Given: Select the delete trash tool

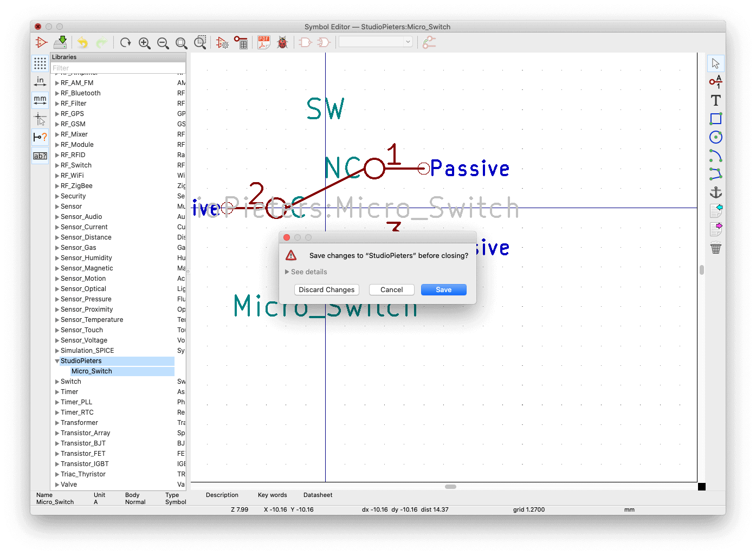Looking at the screenshot, I should click(716, 248).
